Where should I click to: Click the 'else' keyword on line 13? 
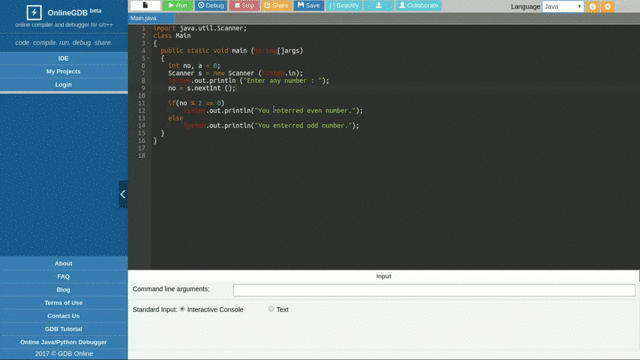(x=176, y=118)
